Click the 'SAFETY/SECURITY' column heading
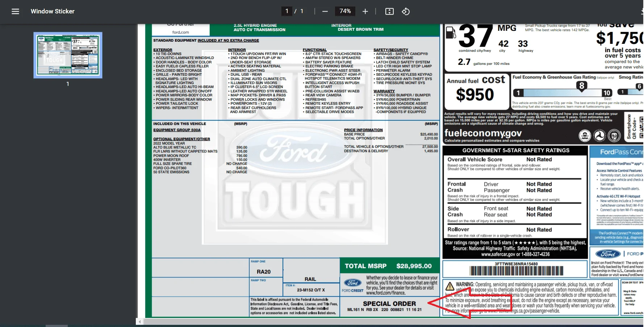 coord(391,50)
